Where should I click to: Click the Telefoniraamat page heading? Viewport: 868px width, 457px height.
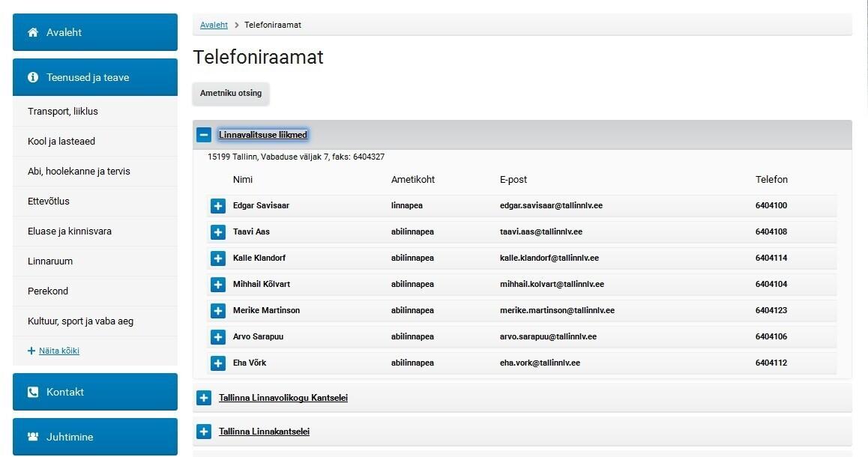tap(258, 57)
